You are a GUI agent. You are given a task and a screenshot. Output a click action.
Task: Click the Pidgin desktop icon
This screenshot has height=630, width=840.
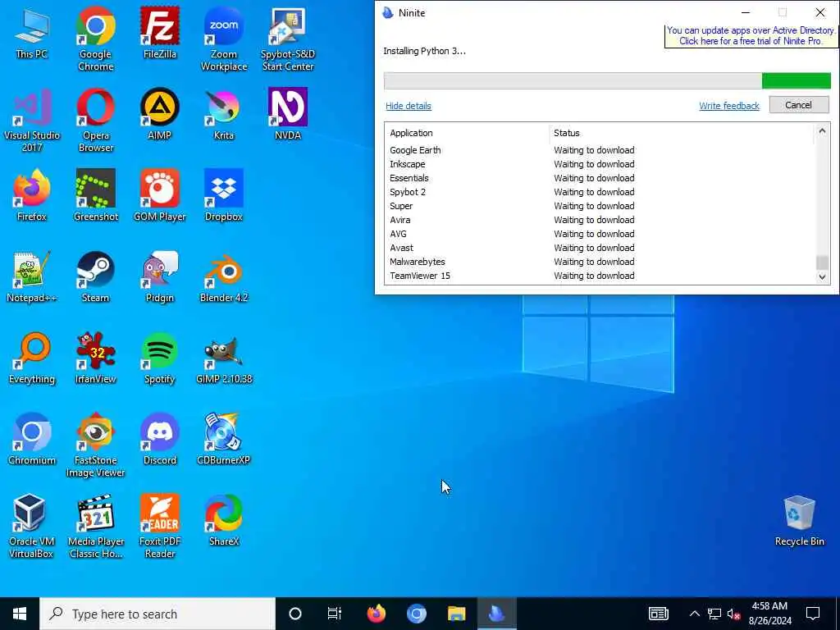[x=160, y=277]
